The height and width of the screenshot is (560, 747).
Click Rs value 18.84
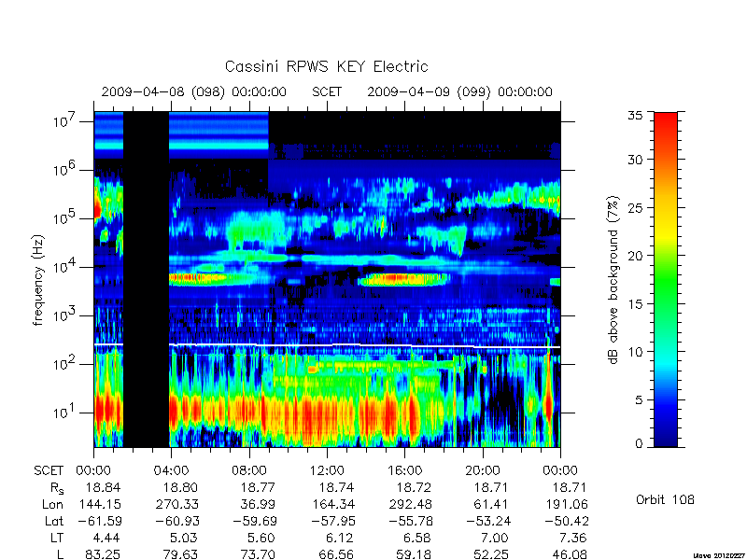click(103, 487)
